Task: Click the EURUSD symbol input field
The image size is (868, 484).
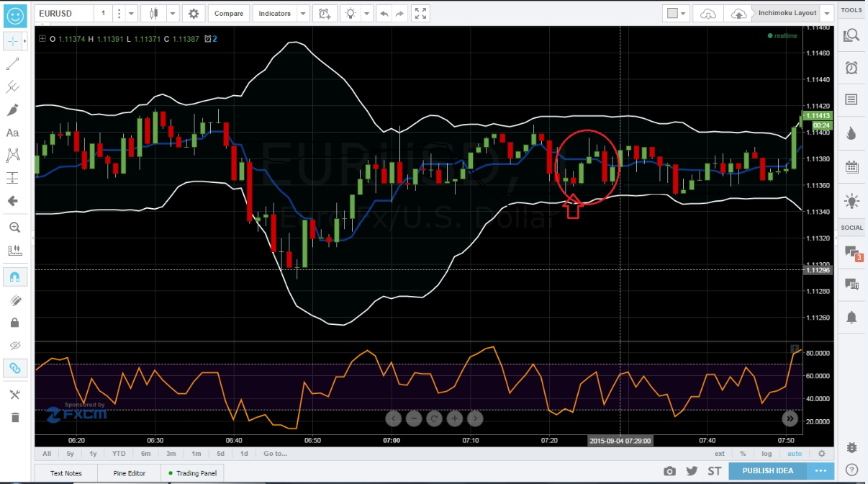Action: [63, 13]
